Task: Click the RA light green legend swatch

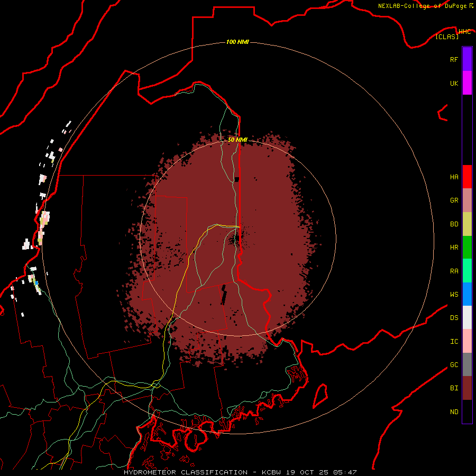Action: click(467, 271)
